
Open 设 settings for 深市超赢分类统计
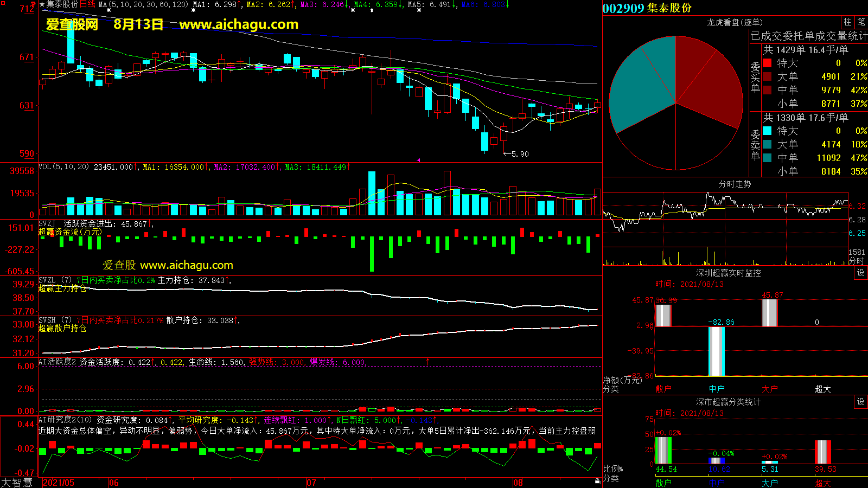click(x=861, y=402)
